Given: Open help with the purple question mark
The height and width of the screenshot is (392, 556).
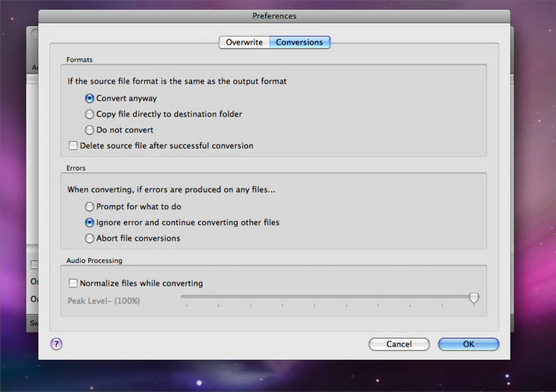Looking at the screenshot, I should [x=57, y=344].
